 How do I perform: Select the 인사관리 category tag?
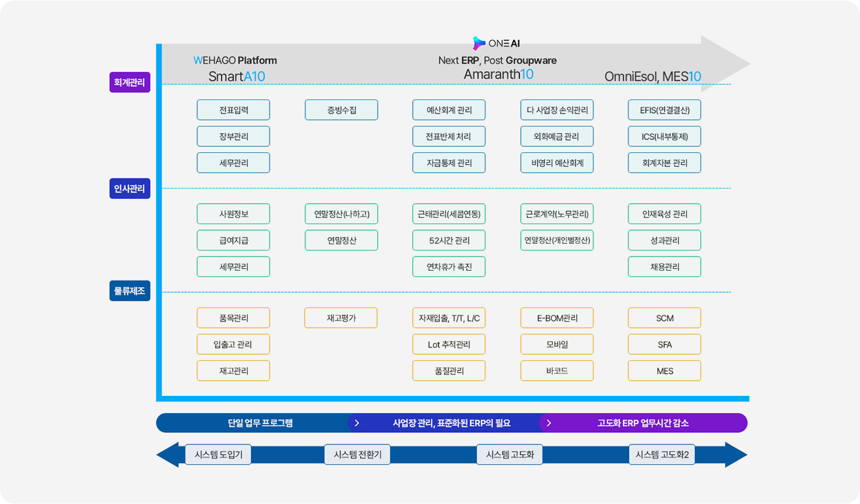click(130, 188)
